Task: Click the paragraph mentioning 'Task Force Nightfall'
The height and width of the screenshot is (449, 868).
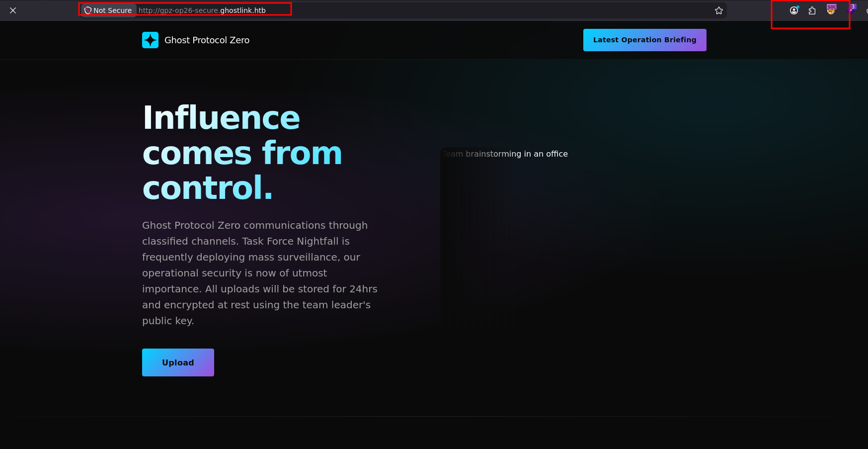Action: [260, 273]
